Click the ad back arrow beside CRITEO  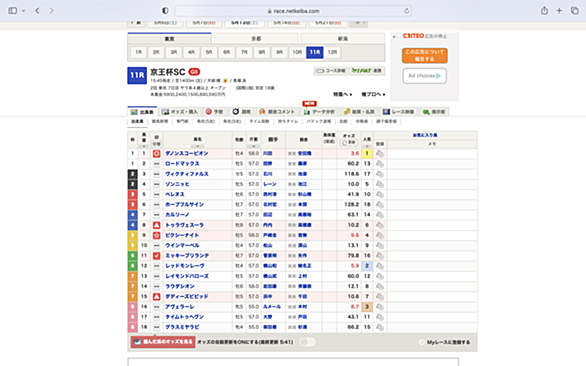[x=395, y=37]
